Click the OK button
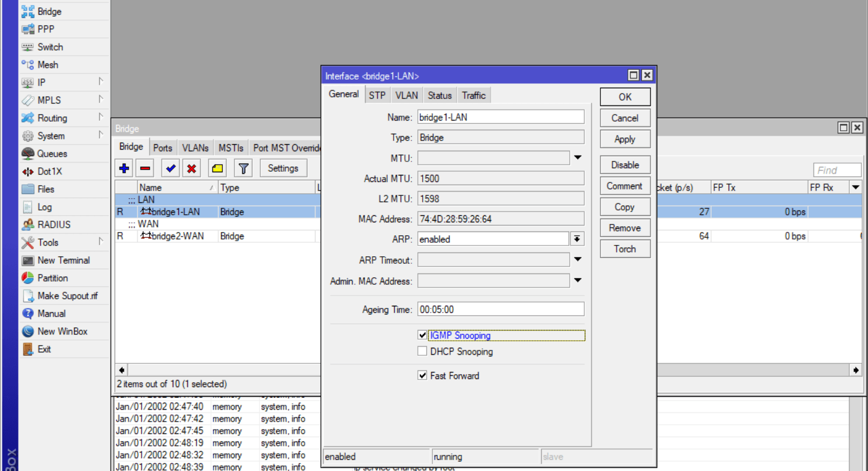 pos(625,97)
